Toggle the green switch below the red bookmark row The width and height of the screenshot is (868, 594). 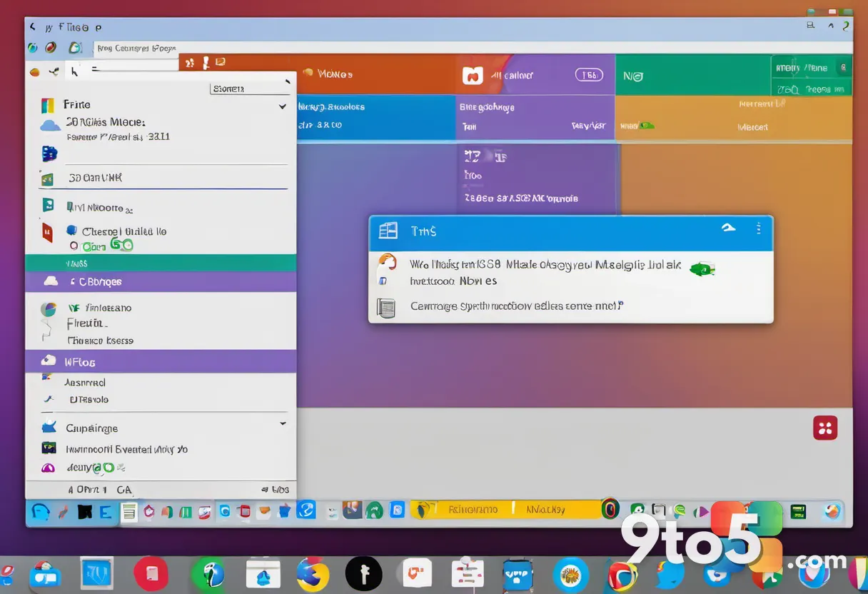coord(122,246)
